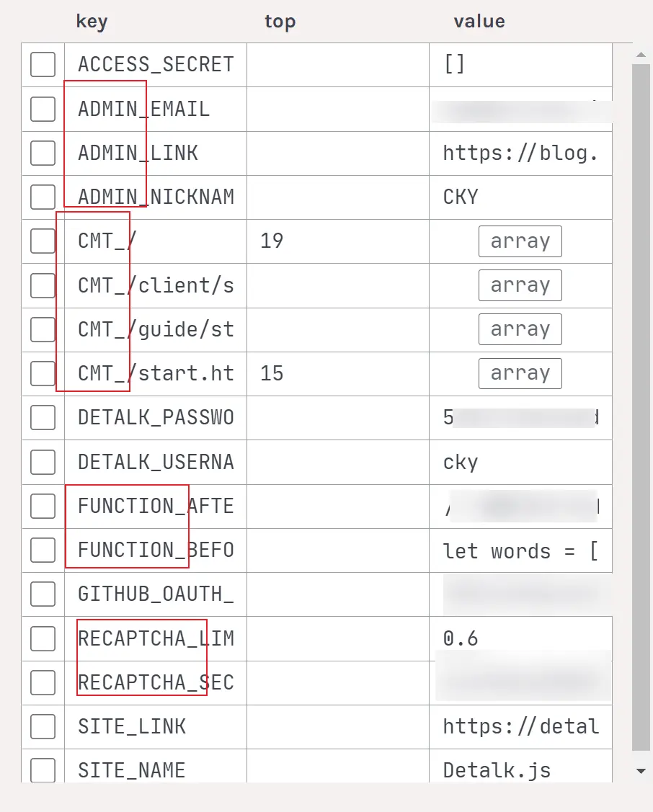Click scrollbar up arrow
The width and height of the screenshot is (653, 812).
641,54
